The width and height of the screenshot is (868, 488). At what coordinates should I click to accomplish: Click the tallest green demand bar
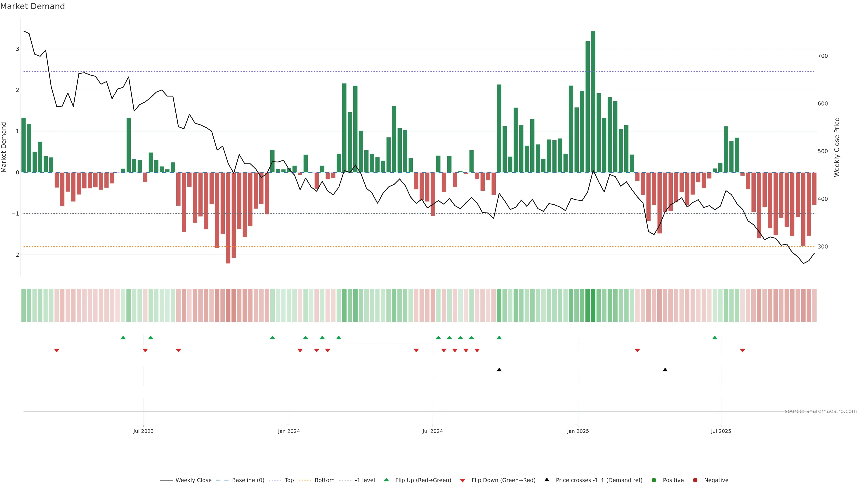(593, 101)
